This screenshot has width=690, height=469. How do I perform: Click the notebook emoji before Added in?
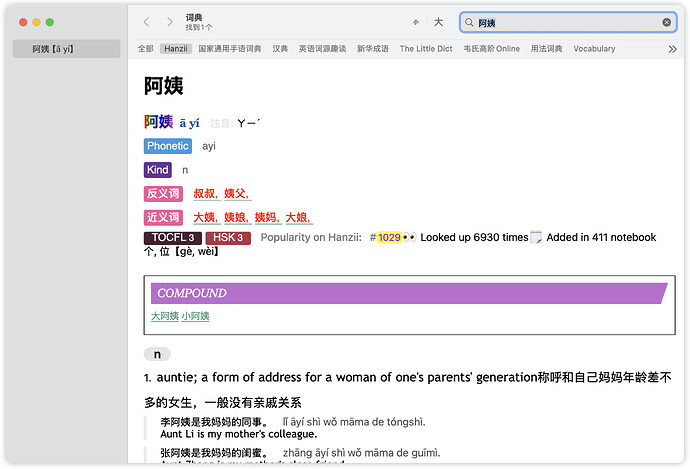tap(536, 237)
